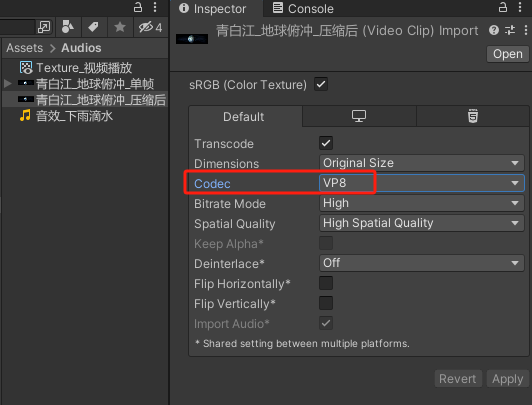532x405 pixels.
Task: Select the desktop monitor platform tab
Action: [x=359, y=116]
